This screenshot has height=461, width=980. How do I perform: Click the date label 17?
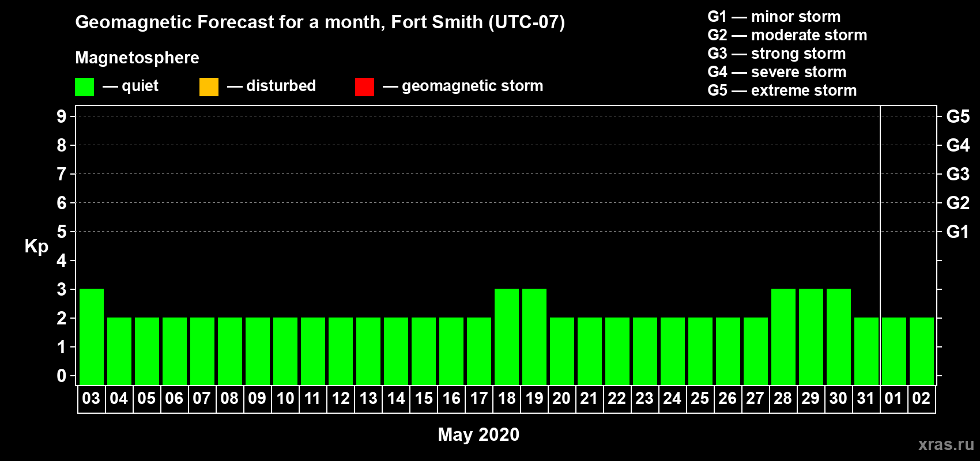(478, 398)
